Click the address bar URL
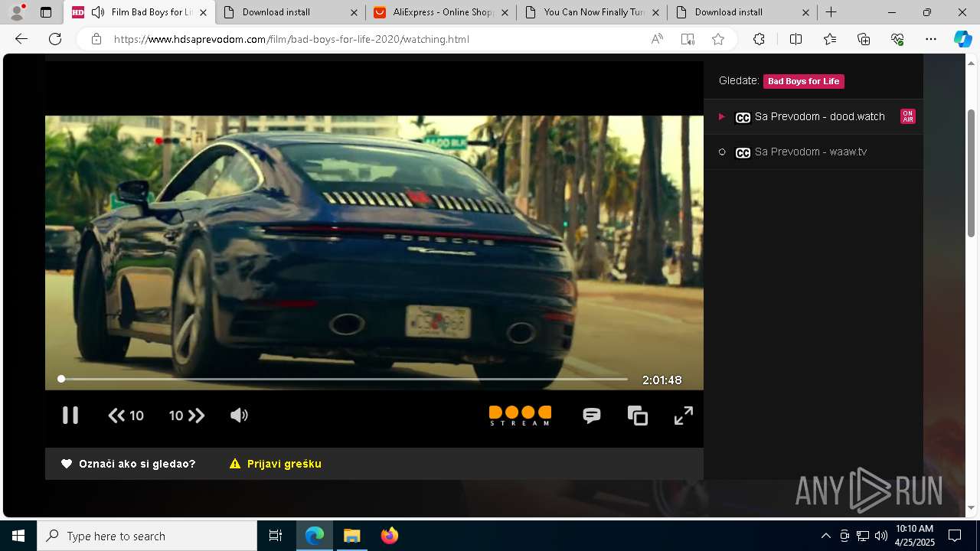 click(x=292, y=39)
